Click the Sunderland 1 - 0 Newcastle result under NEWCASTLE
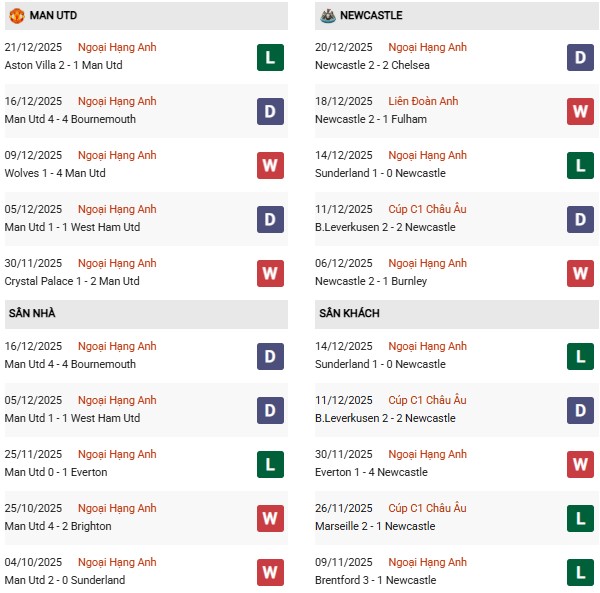This screenshot has height=593, width=600. (382, 173)
